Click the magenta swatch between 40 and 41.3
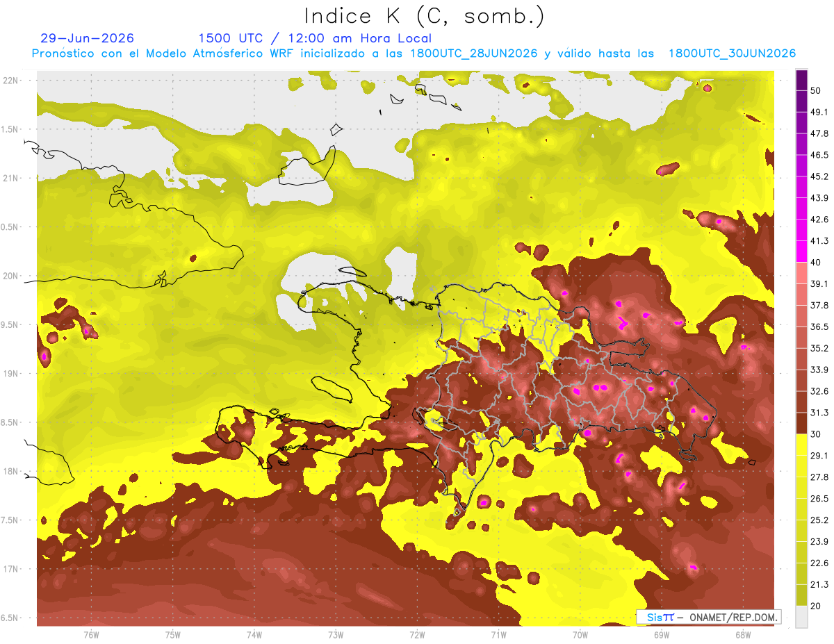The width and height of the screenshot is (834, 644). [801, 251]
